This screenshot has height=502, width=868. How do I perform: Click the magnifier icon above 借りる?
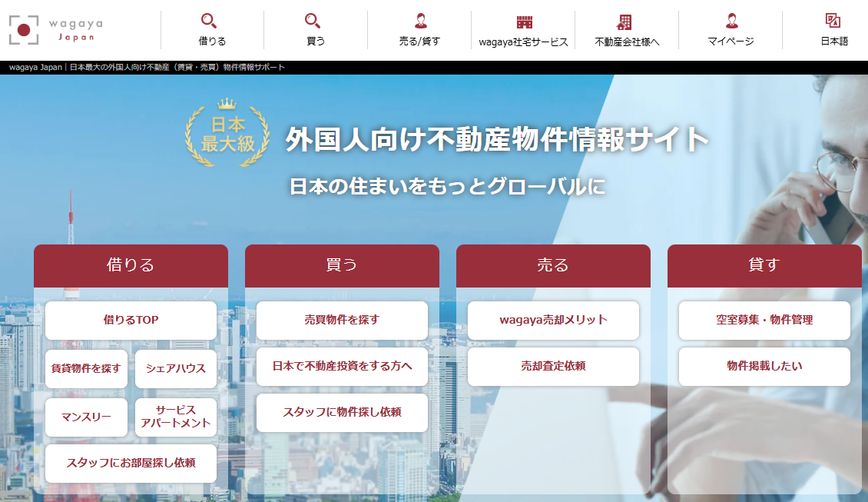pyautogui.click(x=209, y=21)
